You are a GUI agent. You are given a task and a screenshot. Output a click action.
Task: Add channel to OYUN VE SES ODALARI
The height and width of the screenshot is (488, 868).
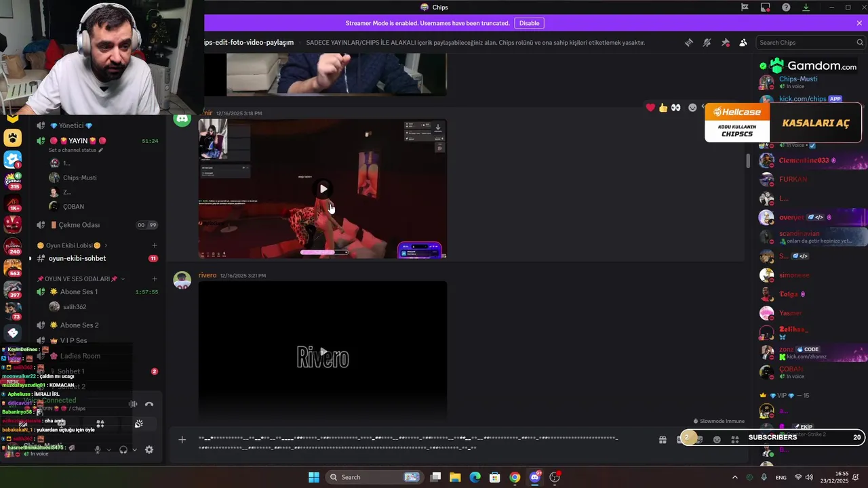pos(155,279)
